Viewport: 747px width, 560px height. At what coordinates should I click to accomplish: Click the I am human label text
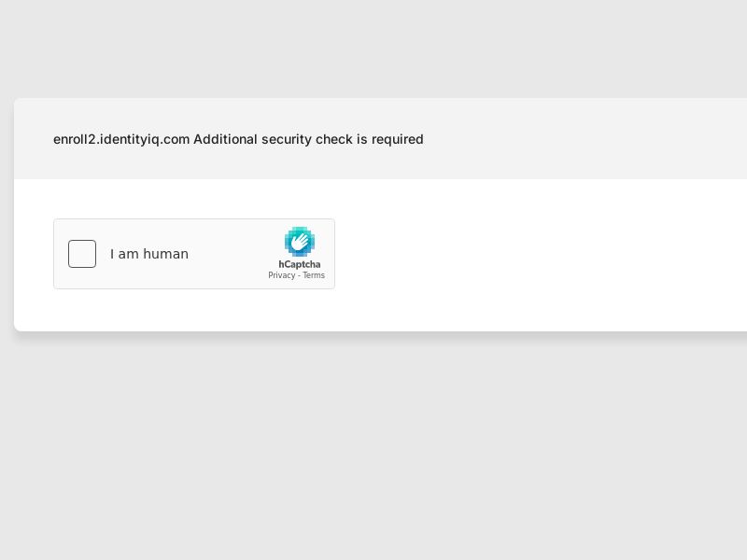point(149,254)
